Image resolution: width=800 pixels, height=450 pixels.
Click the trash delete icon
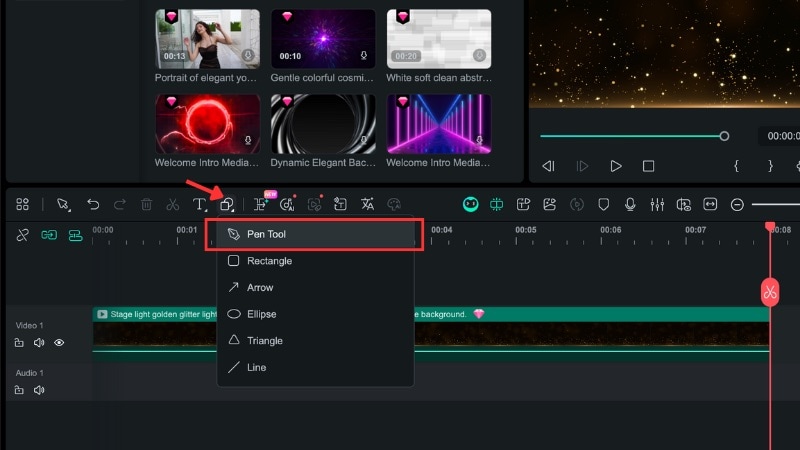tap(146, 205)
